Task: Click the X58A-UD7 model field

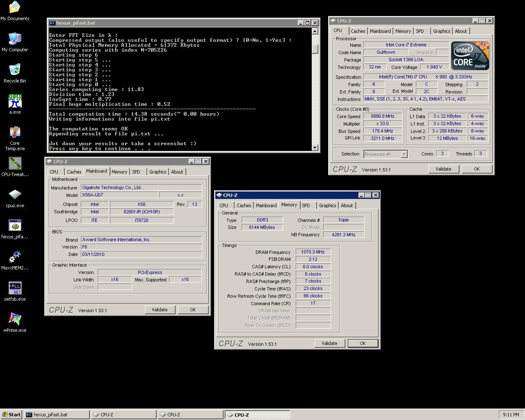Action: (119, 195)
